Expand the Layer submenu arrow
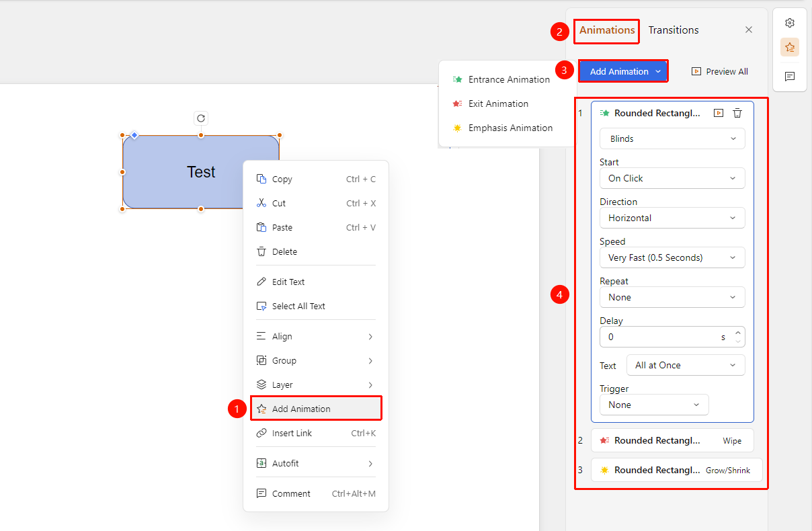This screenshot has width=812, height=531. point(370,384)
